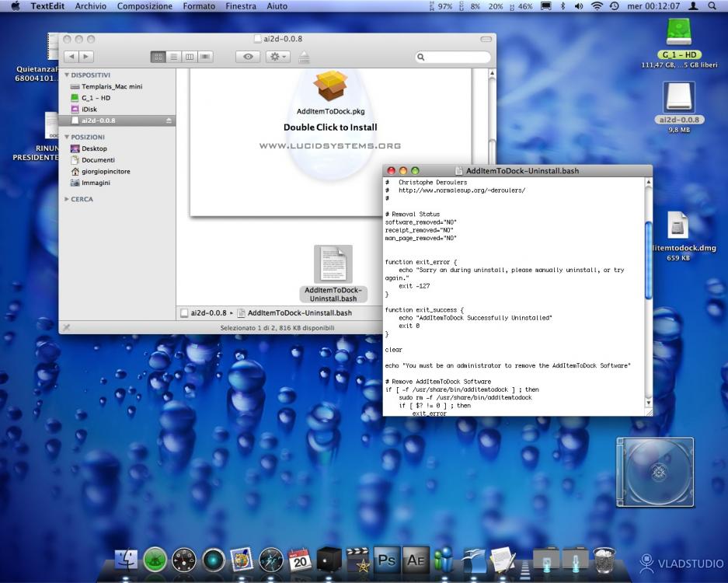Eject the ai2d-0.0.8 volume in sidebar
Image resolution: width=728 pixels, height=583 pixels.
[169, 120]
